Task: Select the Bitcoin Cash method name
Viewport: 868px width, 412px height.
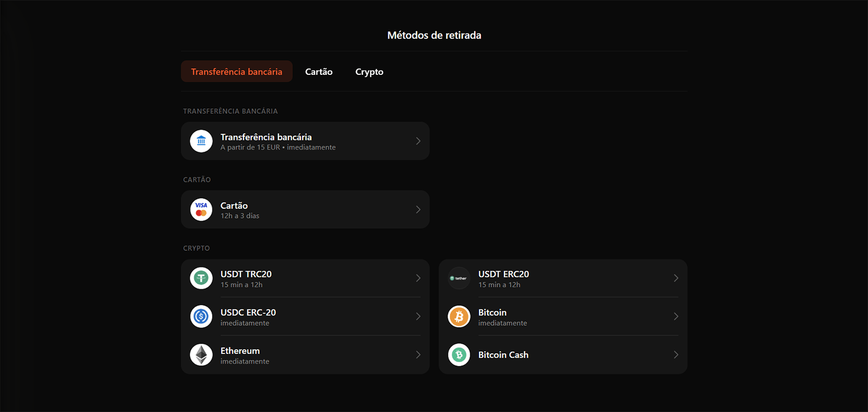Action: click(503, 355)
